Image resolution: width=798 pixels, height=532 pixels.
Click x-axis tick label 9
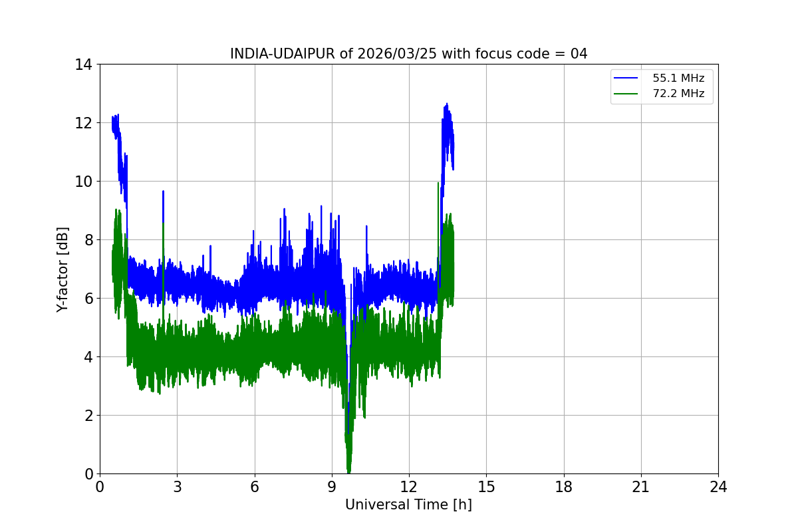(x=332, y=487)
